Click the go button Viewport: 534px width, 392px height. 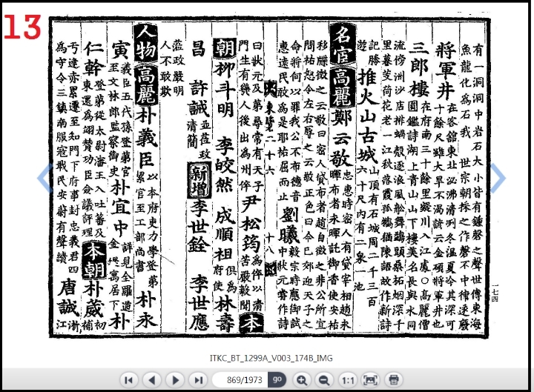tap(277, 379)
